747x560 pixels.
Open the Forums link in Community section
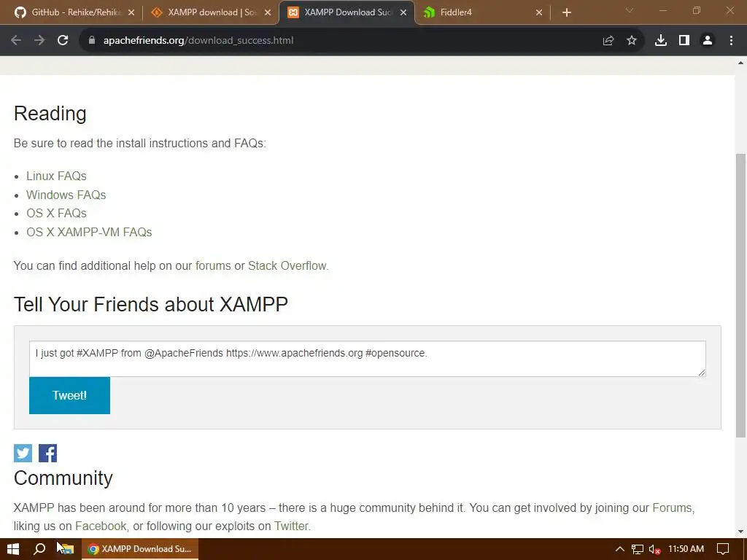672,507
